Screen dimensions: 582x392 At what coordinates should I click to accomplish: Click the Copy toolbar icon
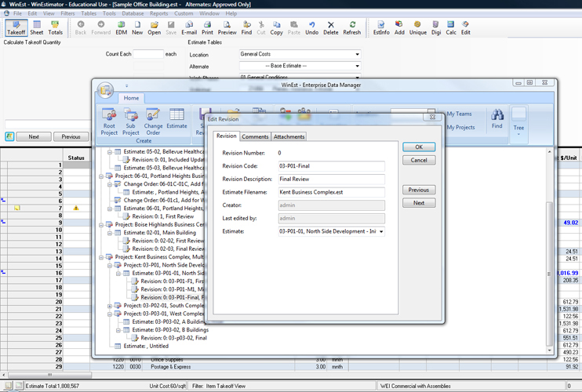[276, 27]
